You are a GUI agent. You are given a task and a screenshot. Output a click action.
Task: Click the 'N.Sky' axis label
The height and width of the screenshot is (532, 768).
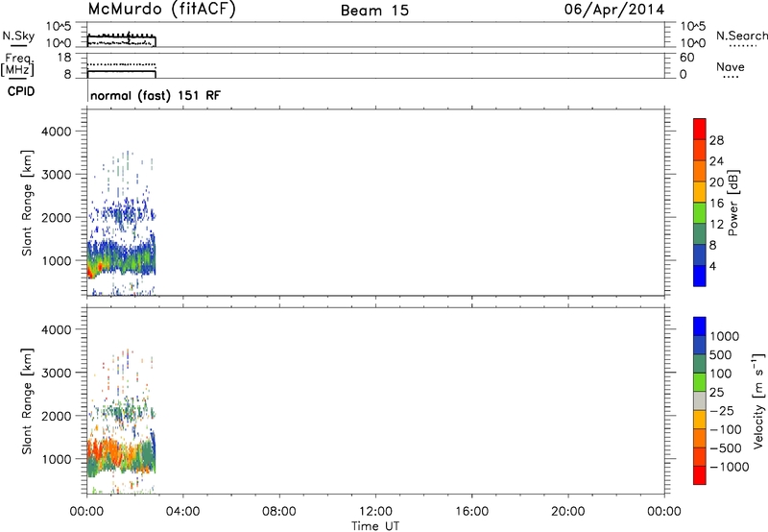click(18, 36)
